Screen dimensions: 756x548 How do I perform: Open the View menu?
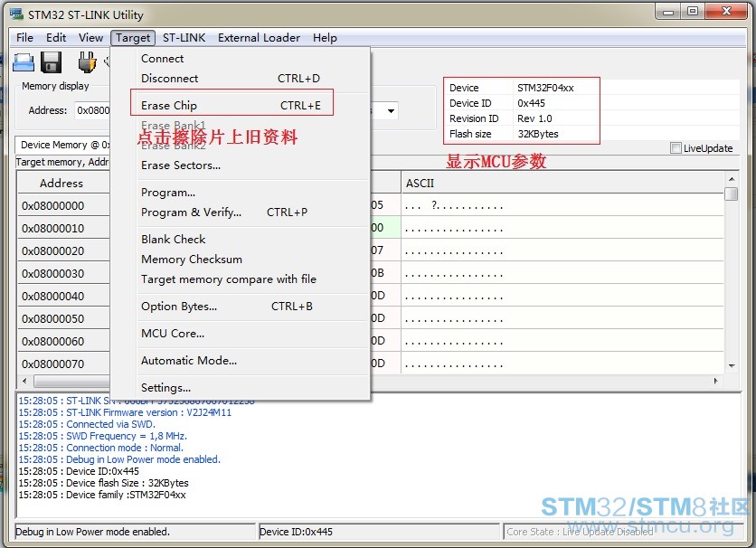[x=90, y=38]
